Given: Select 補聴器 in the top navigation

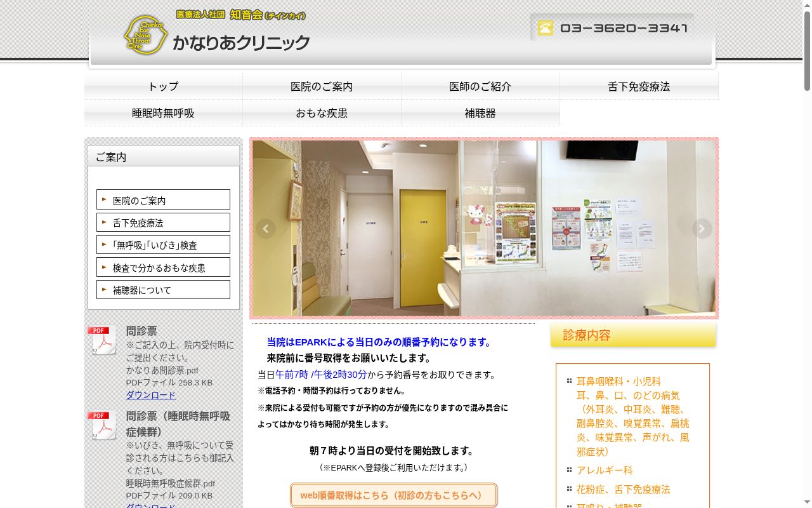Looking at the screenshot, I should [480, 113].
